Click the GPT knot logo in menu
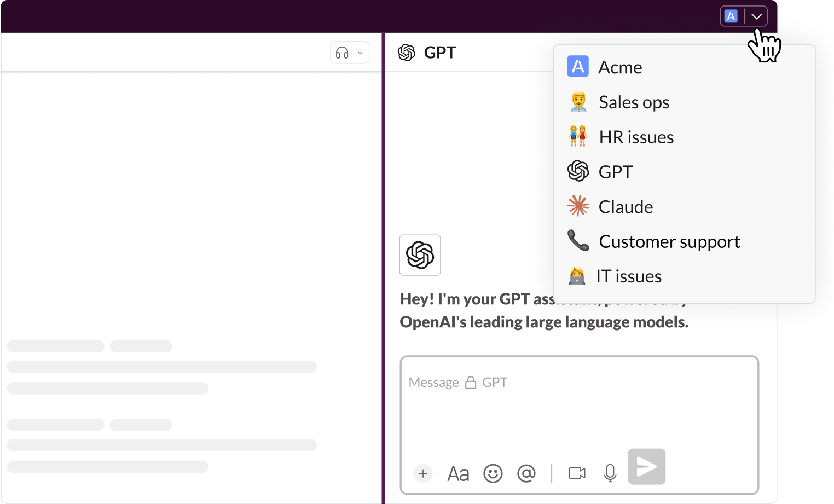 tap(578, 171)
